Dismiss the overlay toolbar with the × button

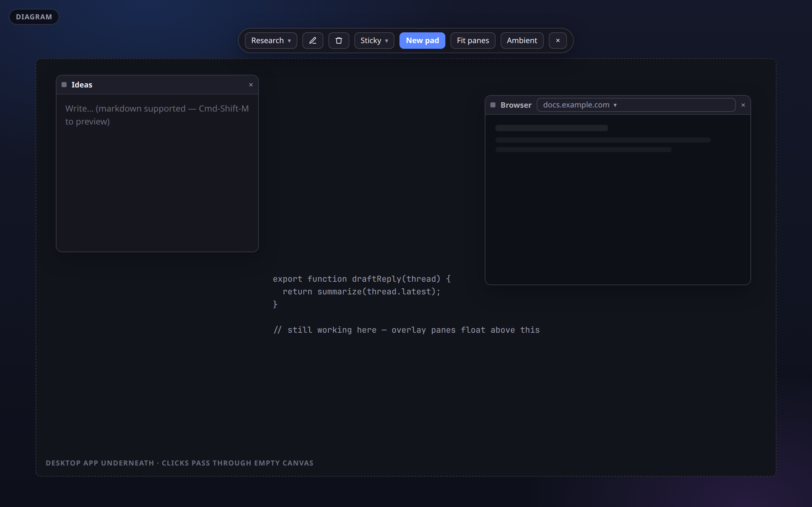558,41
